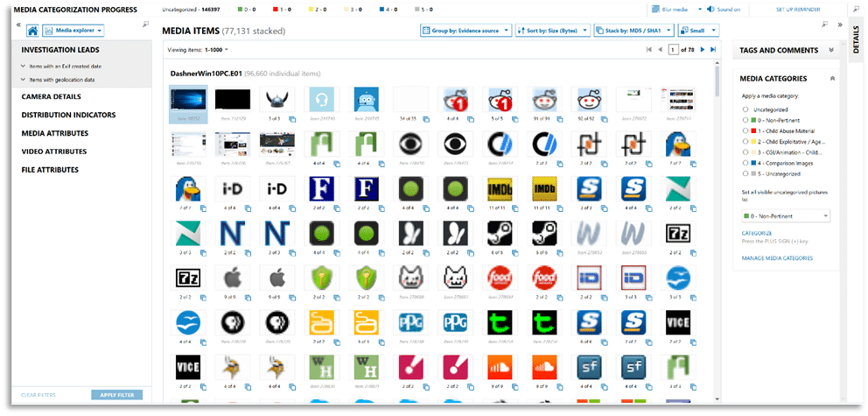868x416 pixels.
Task: Select 1 - Child Abuse Material radio button
Action: tap(745, 130)
